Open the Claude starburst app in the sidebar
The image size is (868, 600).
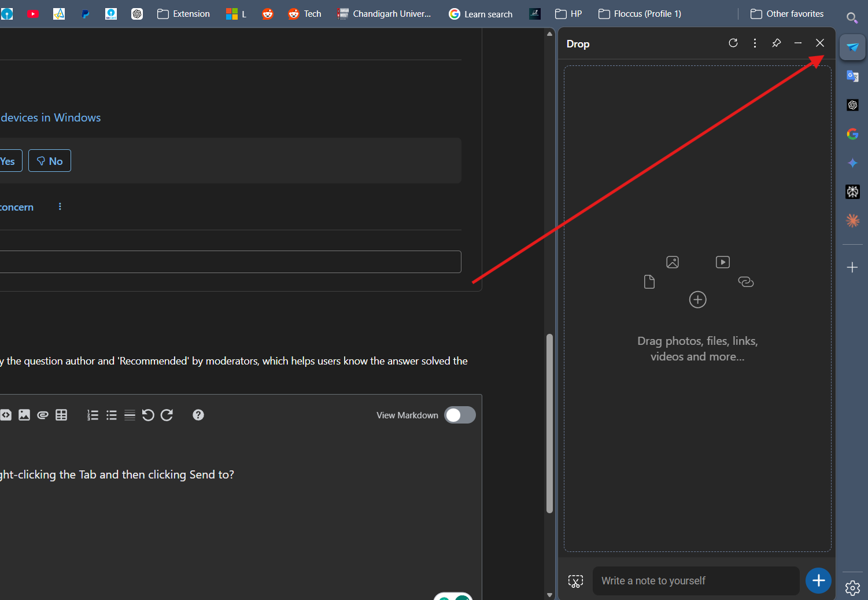tap(852, 220)
